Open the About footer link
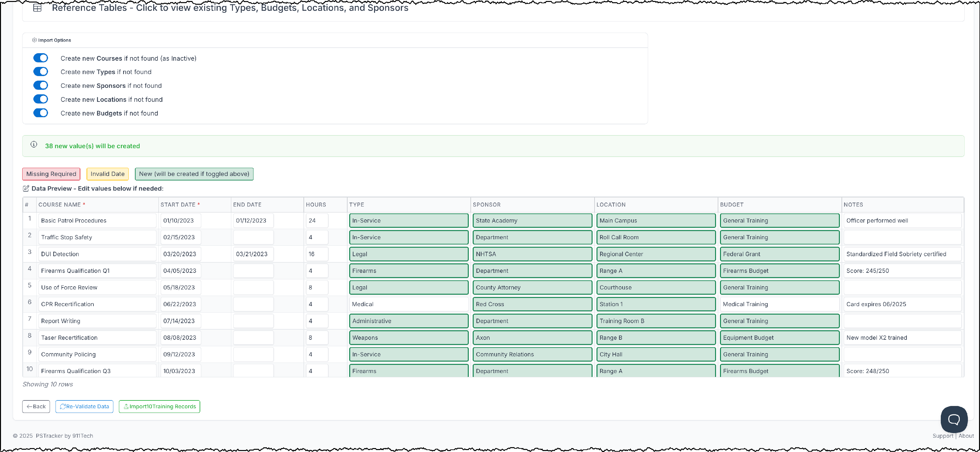 coord(966,436)
